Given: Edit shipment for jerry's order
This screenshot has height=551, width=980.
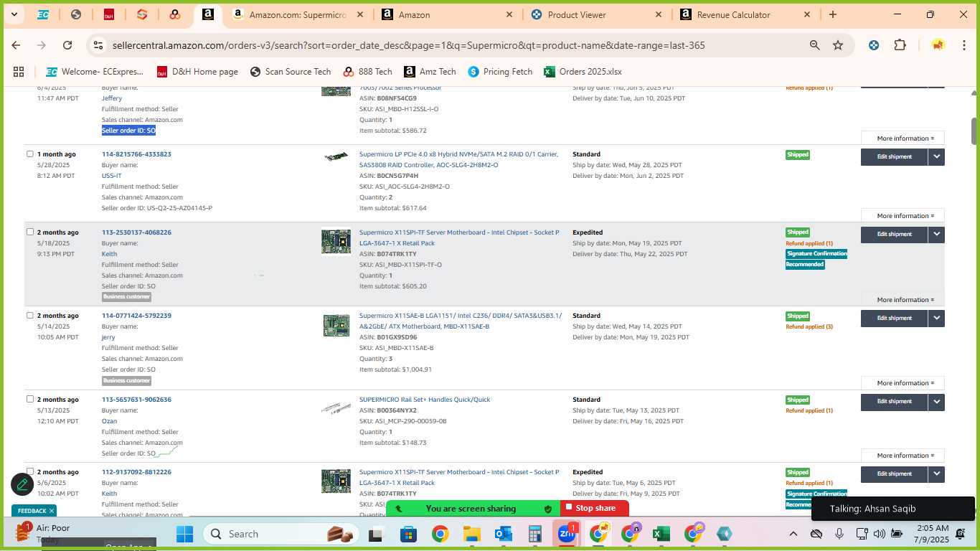Looking at the screenshot, I should [894, 318].
